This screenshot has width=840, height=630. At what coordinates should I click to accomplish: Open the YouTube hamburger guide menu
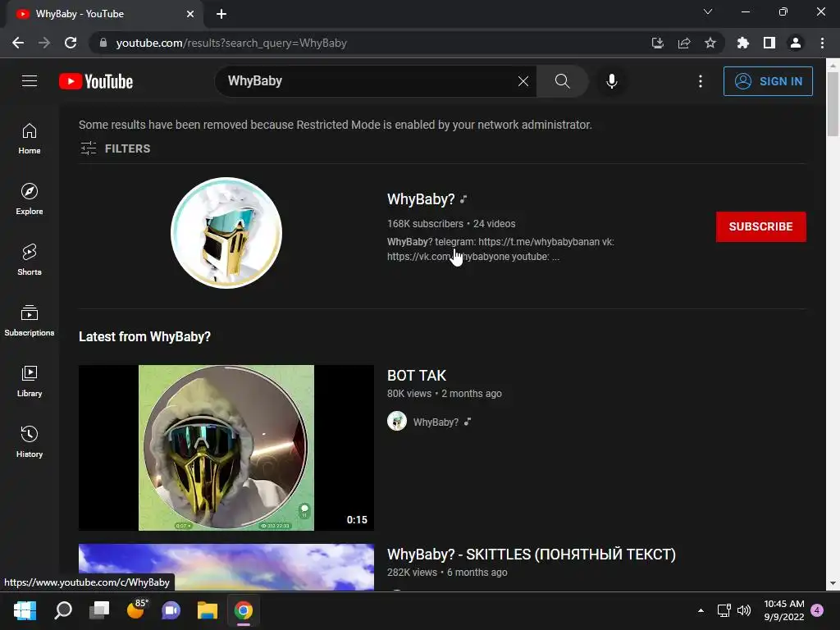coord(30,81)
